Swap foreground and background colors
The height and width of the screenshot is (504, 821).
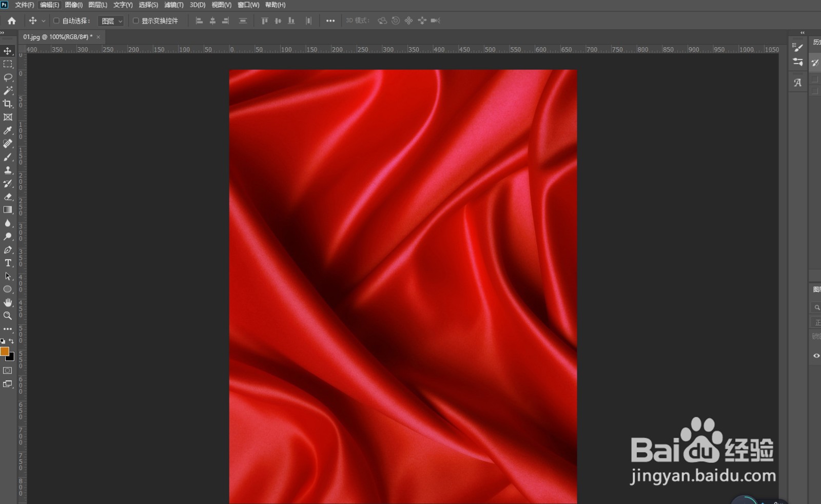[11, 341]
